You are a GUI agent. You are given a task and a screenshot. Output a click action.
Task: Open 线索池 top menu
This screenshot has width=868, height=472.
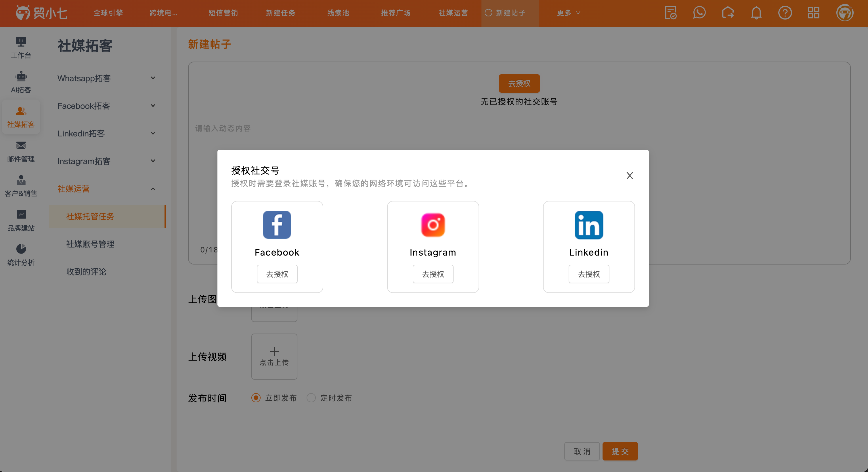point(338,13)
